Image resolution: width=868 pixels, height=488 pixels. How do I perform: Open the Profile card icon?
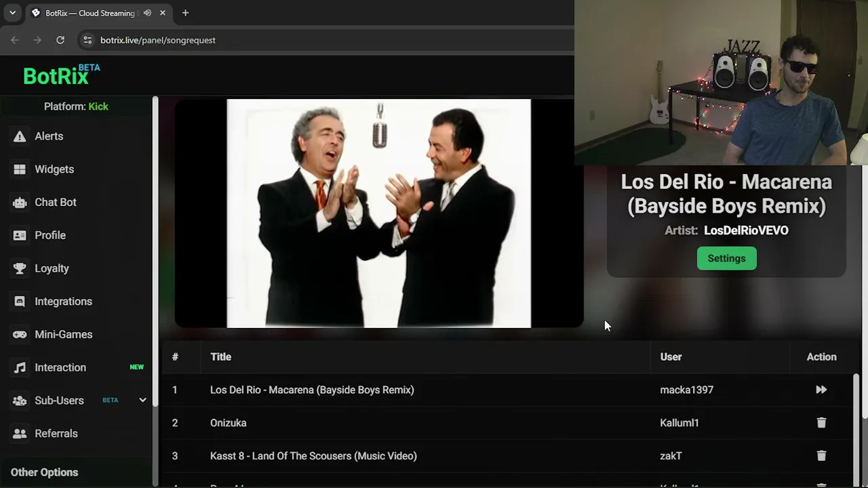point(20,235)
